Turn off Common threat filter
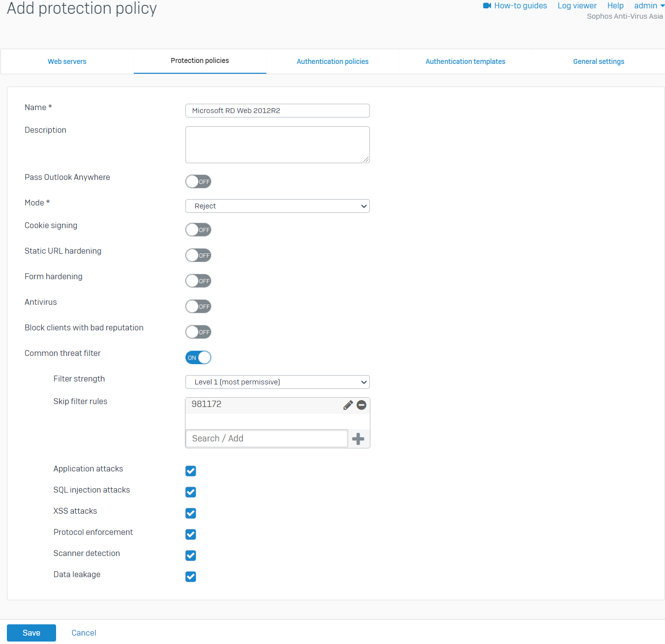 pyautogui.click(x=198, y=357)
